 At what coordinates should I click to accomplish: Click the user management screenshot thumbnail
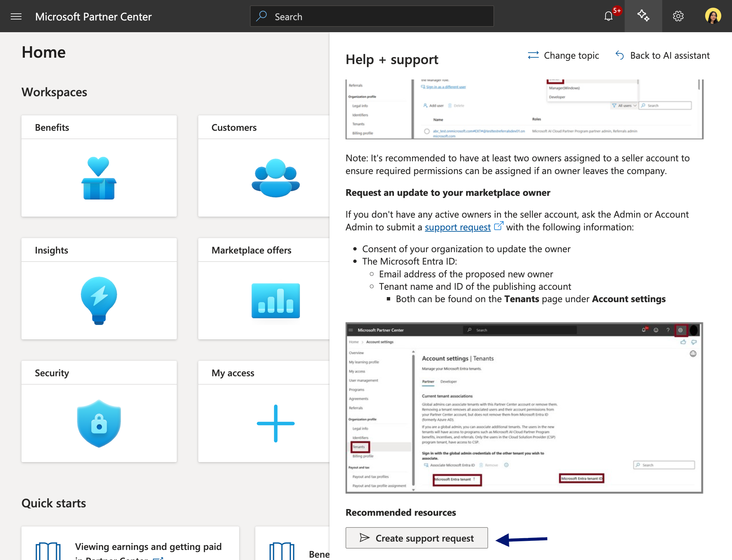coord(524,109)
